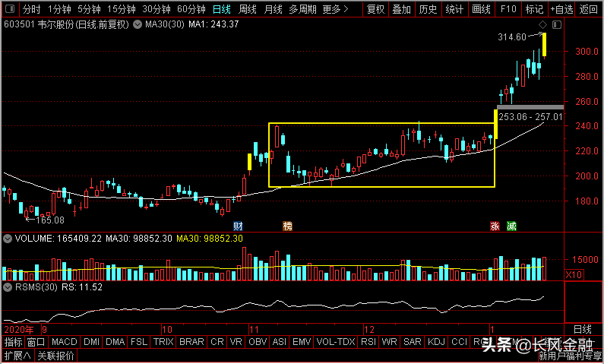The height and width of the screenshot is (364, 604).
Task: Select the VOL-TDX indicator tab
Action: [x=336, y=342]
